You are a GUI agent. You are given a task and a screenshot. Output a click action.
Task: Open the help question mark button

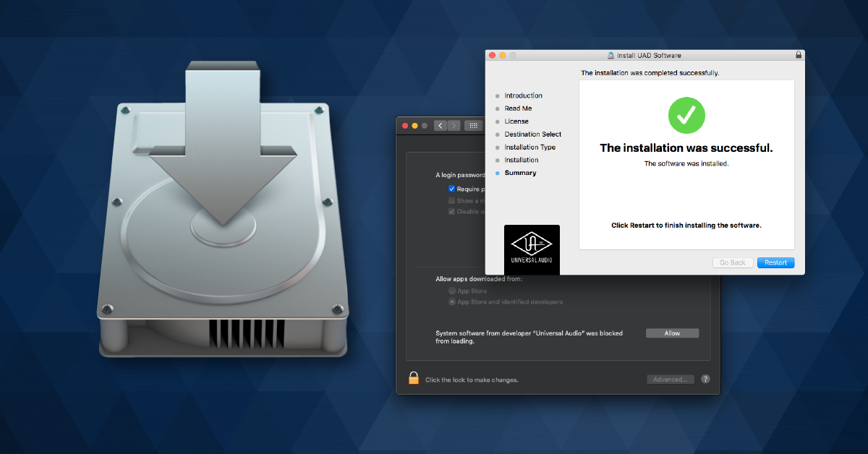[705, 379]
